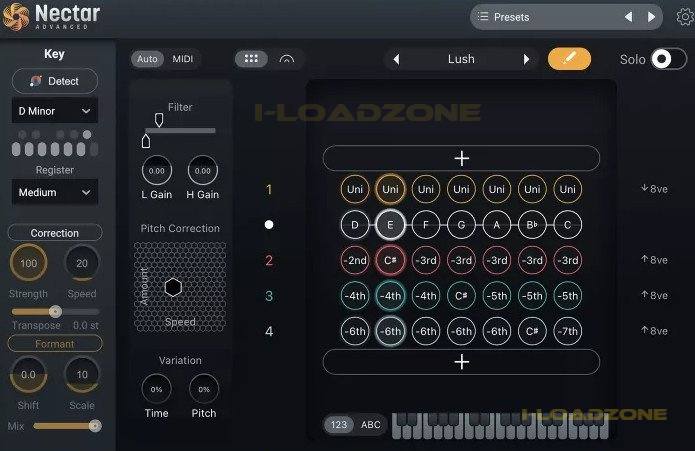Select voice 2 row number

(269, 260)
